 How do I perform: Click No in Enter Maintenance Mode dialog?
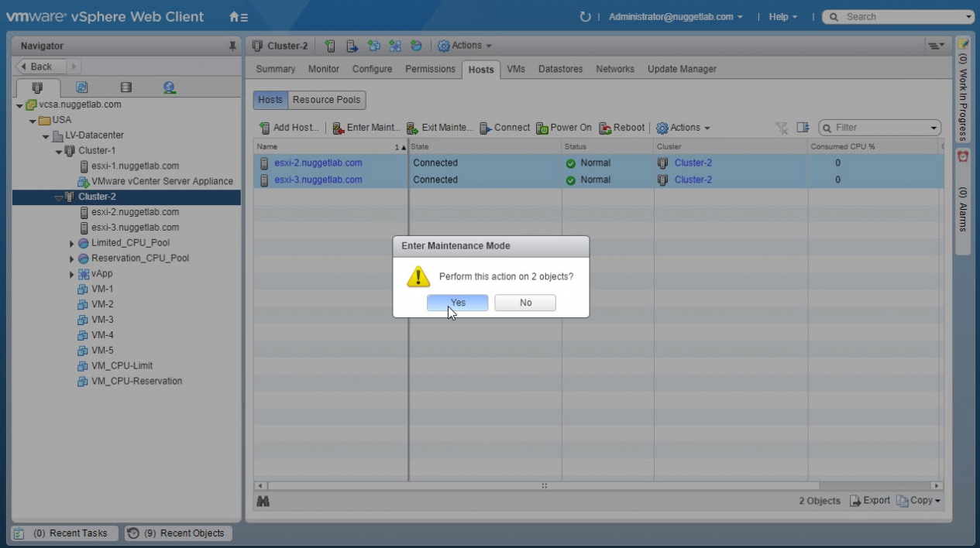click(x=525, y=303)
